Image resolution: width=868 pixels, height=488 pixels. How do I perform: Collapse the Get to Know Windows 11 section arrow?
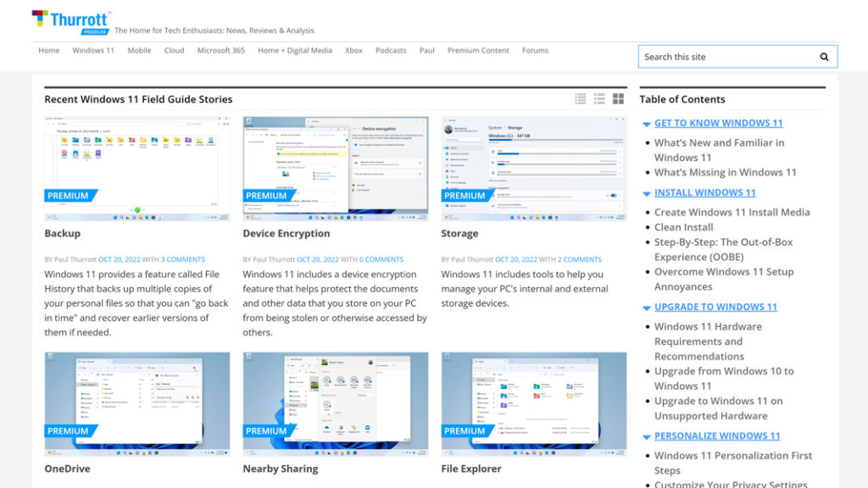[646, 124]
